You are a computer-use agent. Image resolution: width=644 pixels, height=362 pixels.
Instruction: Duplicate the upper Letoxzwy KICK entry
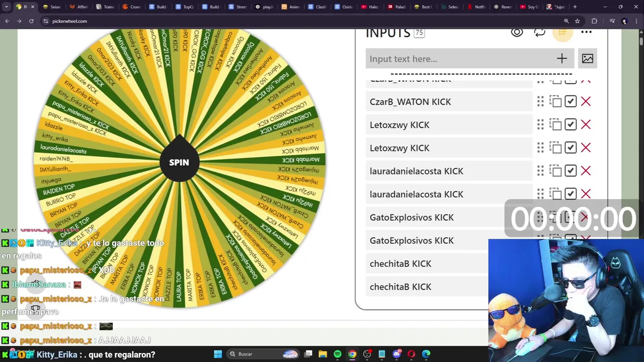click(x=555, y=125)
